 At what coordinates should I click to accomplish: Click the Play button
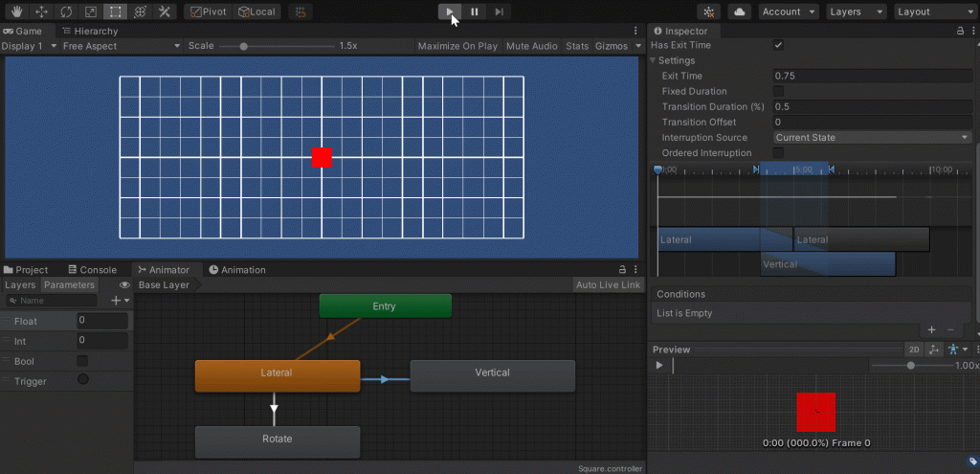pos(449,11)
